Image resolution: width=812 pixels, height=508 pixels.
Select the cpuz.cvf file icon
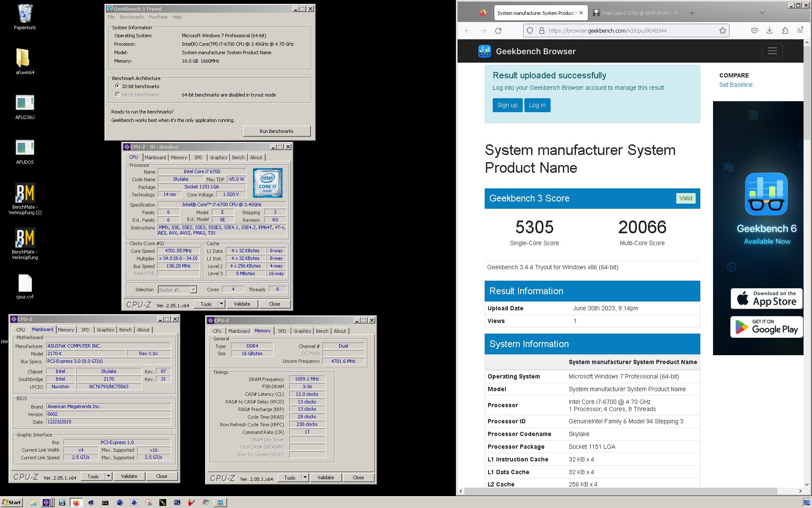25,287
